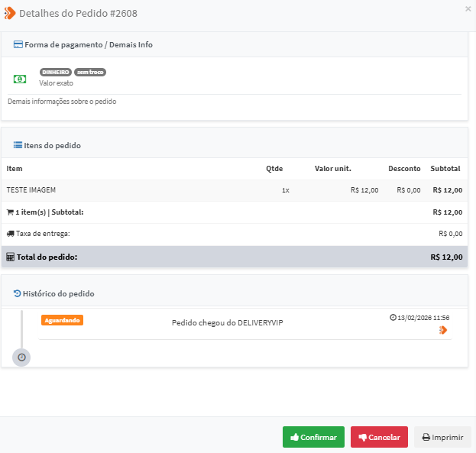
Task: Click the delivery truck icon beside Taxa de entrega
Action: [10, 234]
